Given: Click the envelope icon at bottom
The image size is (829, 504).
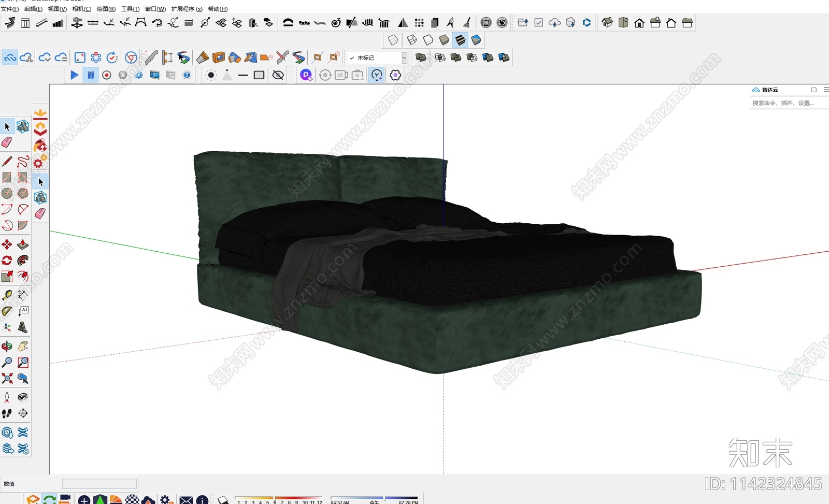Looking at the screenshot, I should click(x=186, y=500).
